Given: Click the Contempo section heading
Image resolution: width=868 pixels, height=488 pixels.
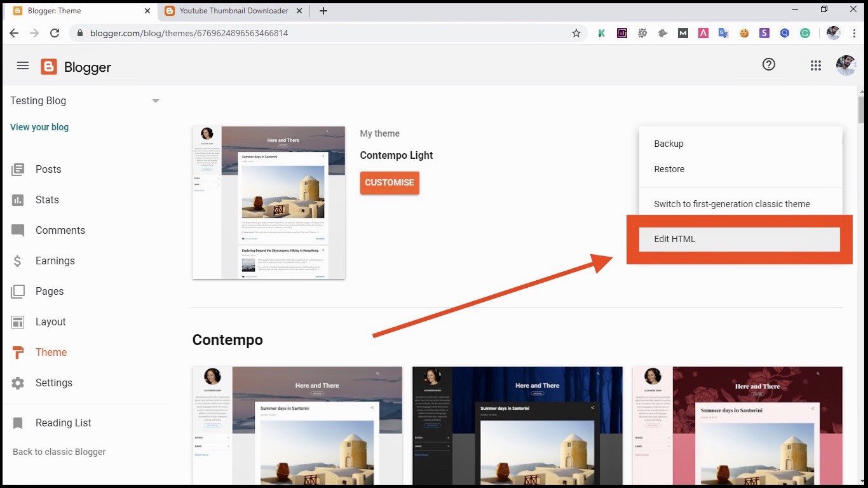Looking at the screenshot, I should pyautogui.click(x=227, y=340).
